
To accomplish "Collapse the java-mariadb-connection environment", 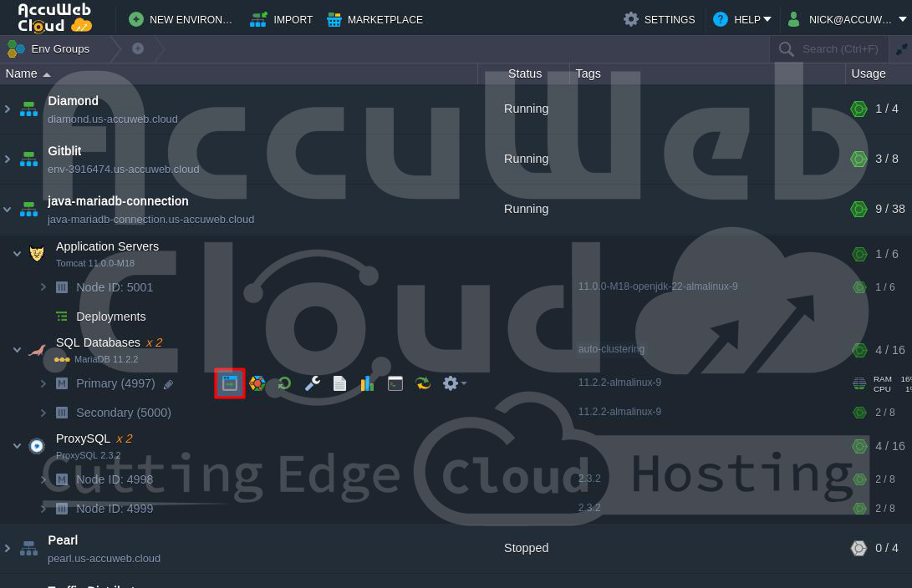I will click(x=8, y=209).
